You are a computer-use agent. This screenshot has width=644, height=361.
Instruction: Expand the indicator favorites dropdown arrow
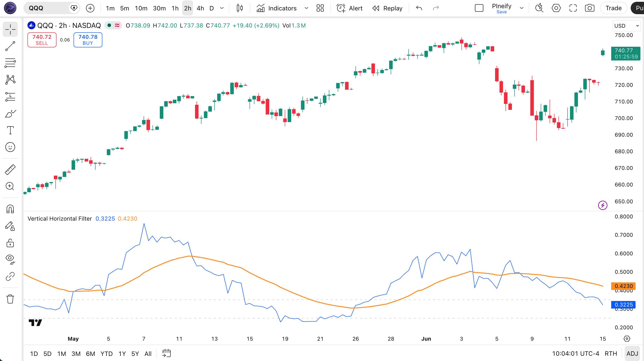click(306, 8)
